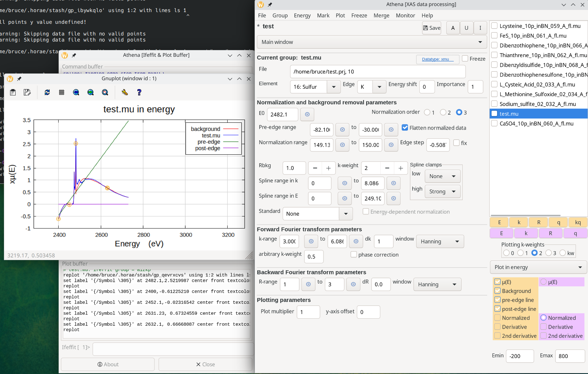The height and width of the screenshot is (374, 588).
Task: Enable the phase correction checkbox
Action: pyautogui.click(x=354, y=254)
